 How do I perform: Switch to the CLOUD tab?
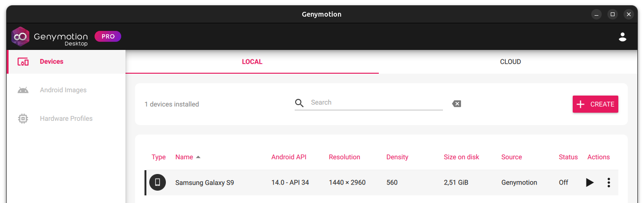pyautogui.click(x=510, y=62)
